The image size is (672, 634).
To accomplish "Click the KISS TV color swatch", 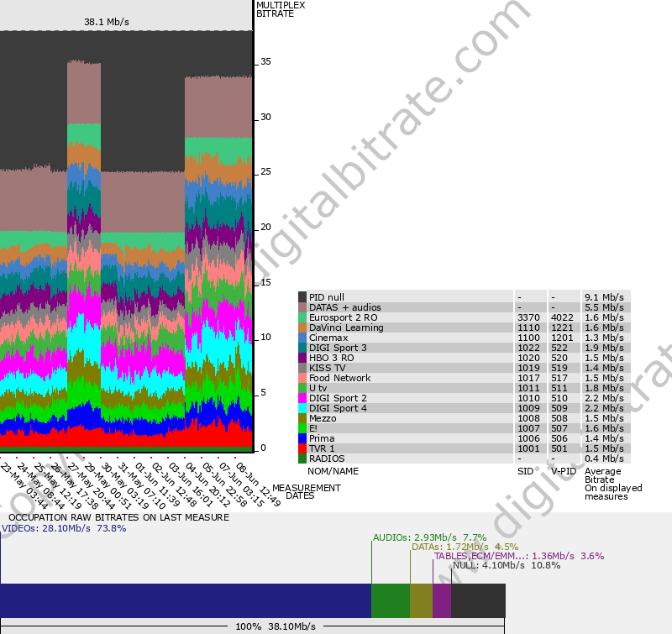I will (x=302, y=368).
